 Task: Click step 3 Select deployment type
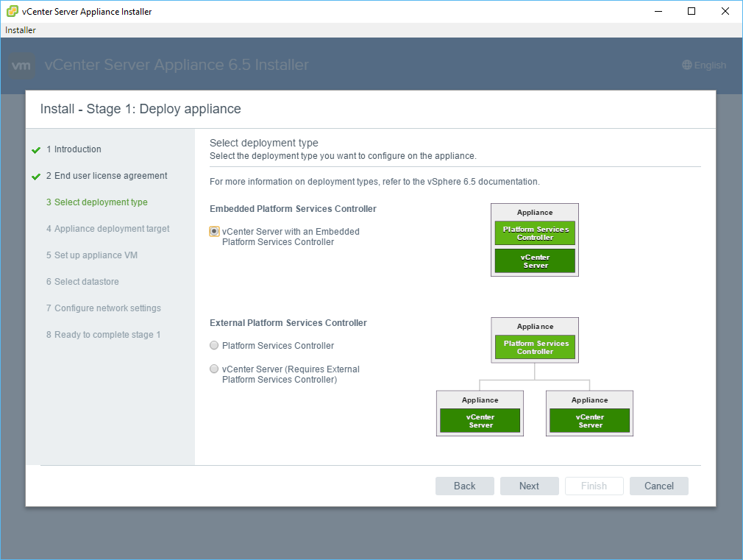tap(101, 202)
